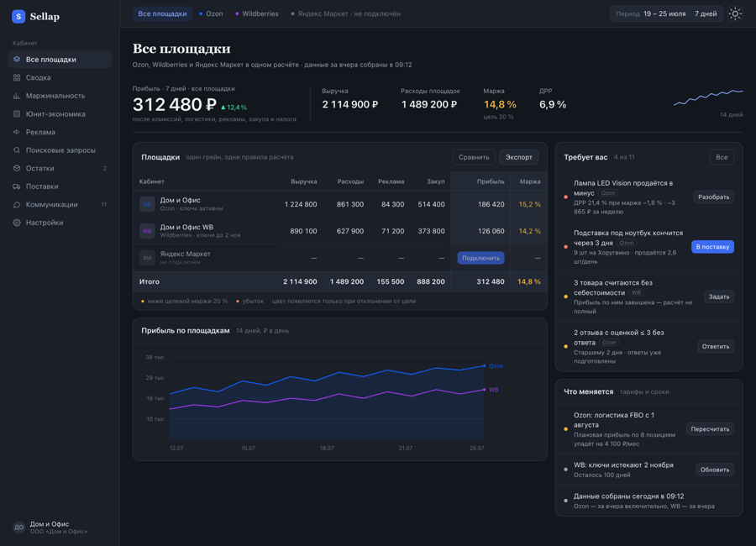Click the Выручка column header in the table
756x546 pixels.
(x=304, y=181)
